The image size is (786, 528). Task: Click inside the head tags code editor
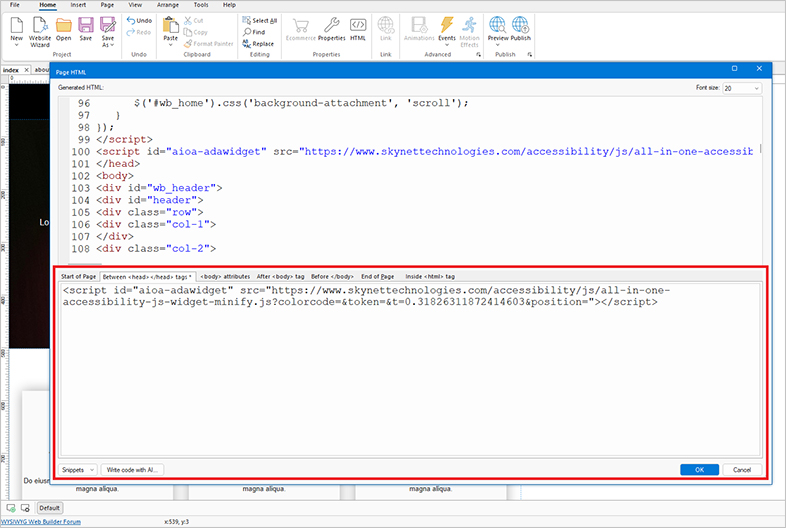(410, 370)
